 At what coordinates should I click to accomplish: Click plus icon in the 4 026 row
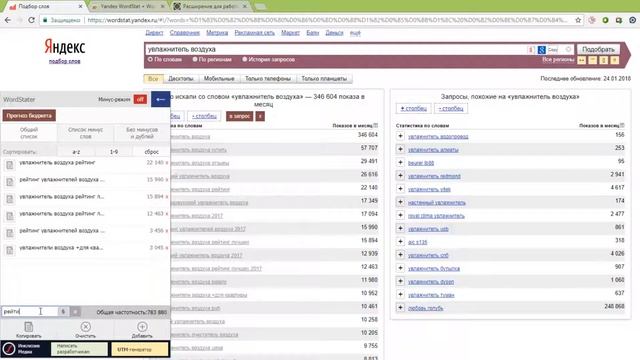coord(400,255)
